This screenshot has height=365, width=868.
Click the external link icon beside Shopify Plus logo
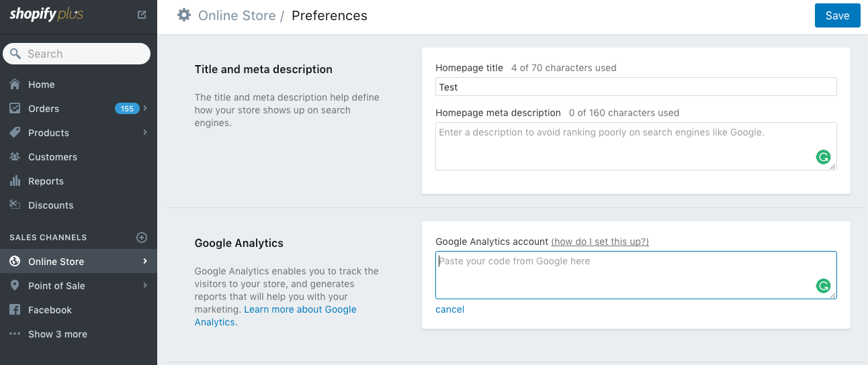[x=142, y=15]
